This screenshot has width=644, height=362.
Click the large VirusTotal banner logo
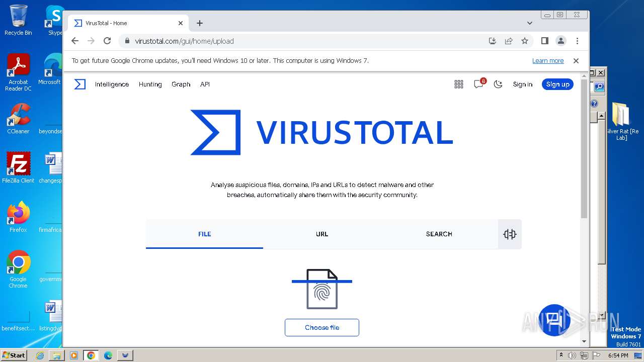[x=321, y=132]
